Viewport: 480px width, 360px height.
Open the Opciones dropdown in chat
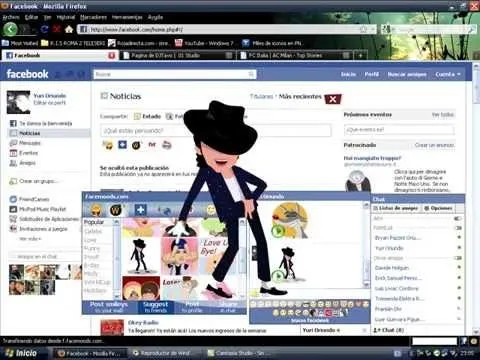pos(439,208)
